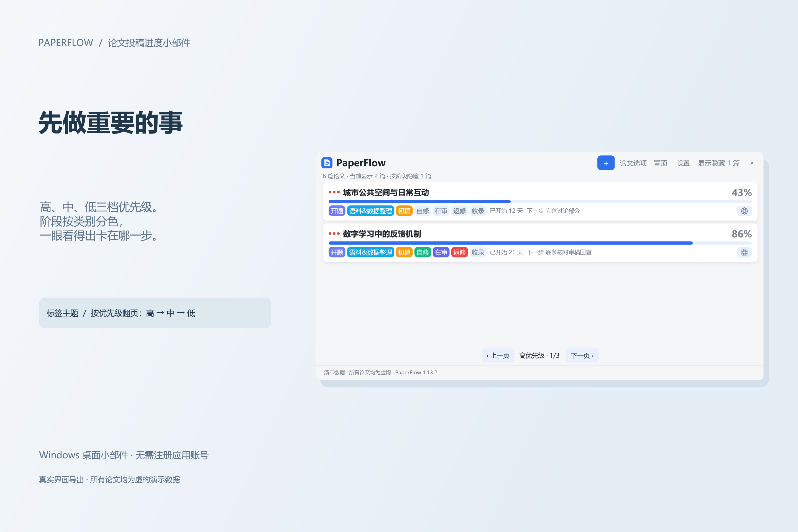Viewport: 798px width, 532px height.
Task: Select 在审 stage in 数字学习 card
Action: click(441, 252)
